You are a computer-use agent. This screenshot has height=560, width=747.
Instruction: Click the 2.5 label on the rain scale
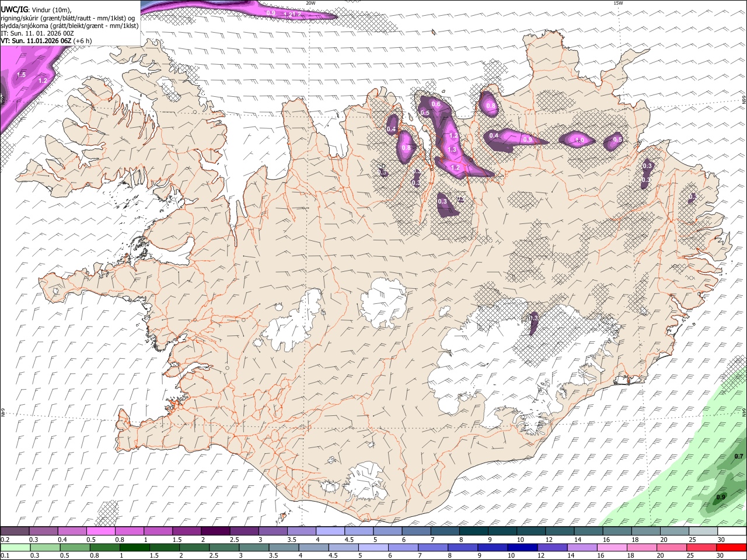point(212,555)
